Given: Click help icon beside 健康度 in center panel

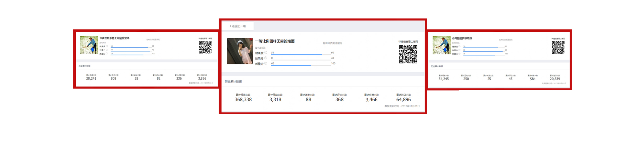Looking at the screenshot, I should [266, 53].
